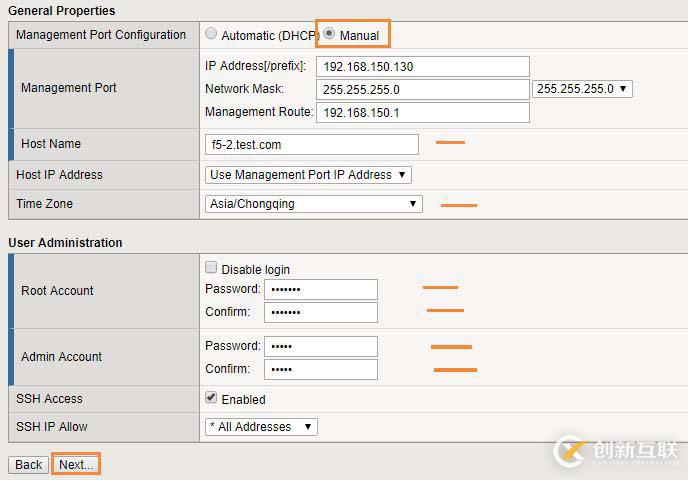688x480 pixels.
Task: Click the watermark logo icon
Action: point(571,452)
